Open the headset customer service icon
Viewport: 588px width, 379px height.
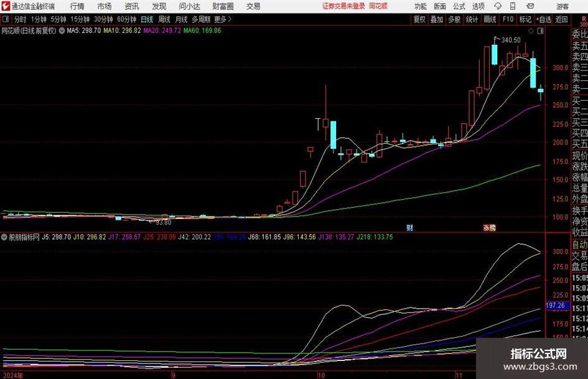[x=498, y=6]
